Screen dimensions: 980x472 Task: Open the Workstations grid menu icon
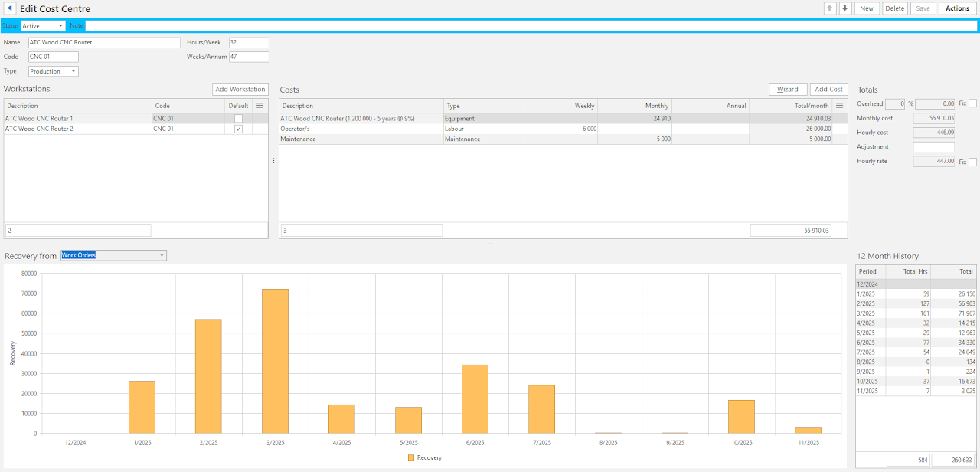click(x=260, y=106)
